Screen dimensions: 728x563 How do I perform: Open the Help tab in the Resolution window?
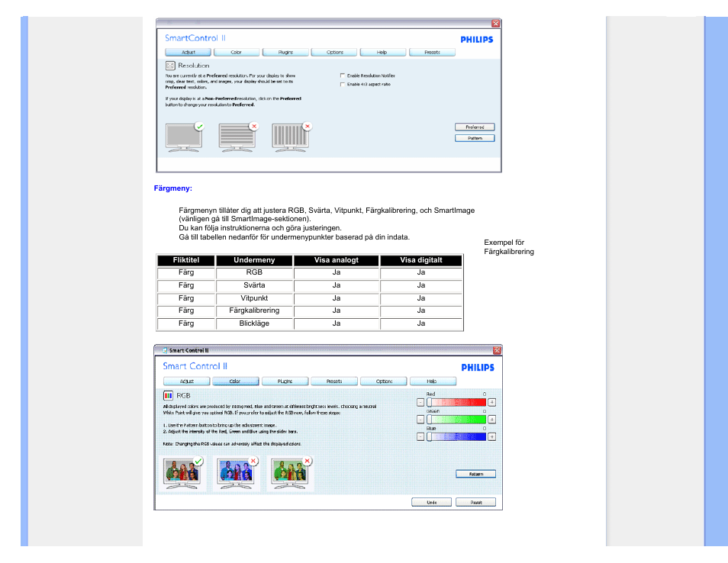382,53
